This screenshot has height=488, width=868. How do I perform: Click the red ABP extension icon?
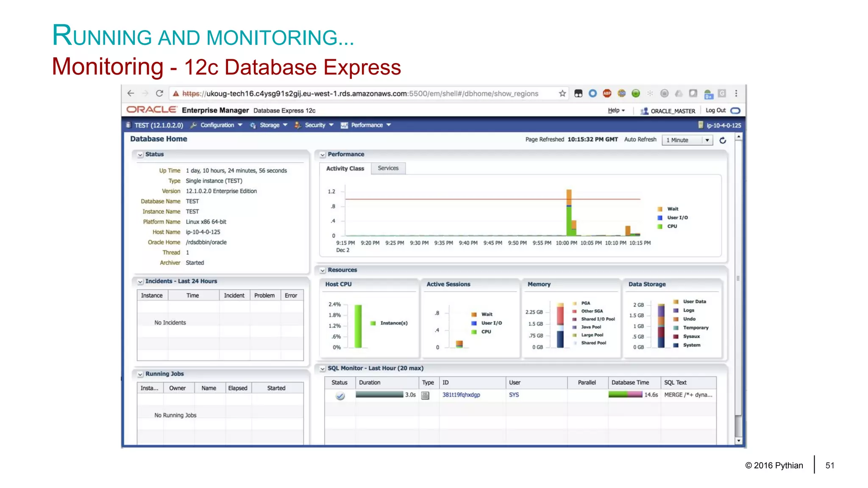[607, 93]
